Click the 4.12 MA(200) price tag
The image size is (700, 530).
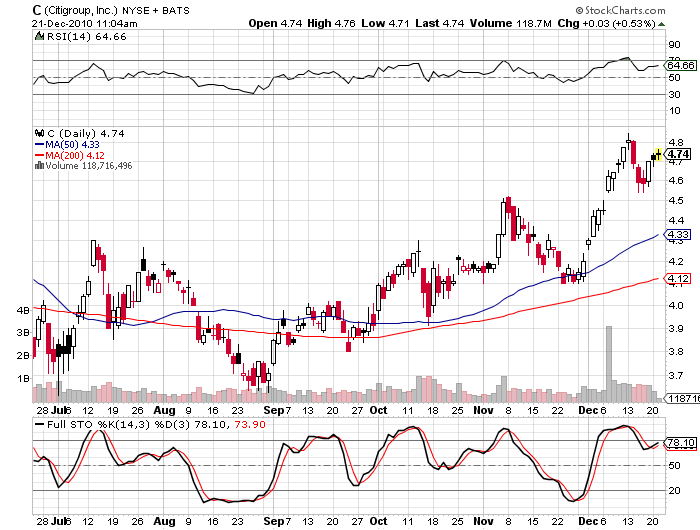coord(678,279)
